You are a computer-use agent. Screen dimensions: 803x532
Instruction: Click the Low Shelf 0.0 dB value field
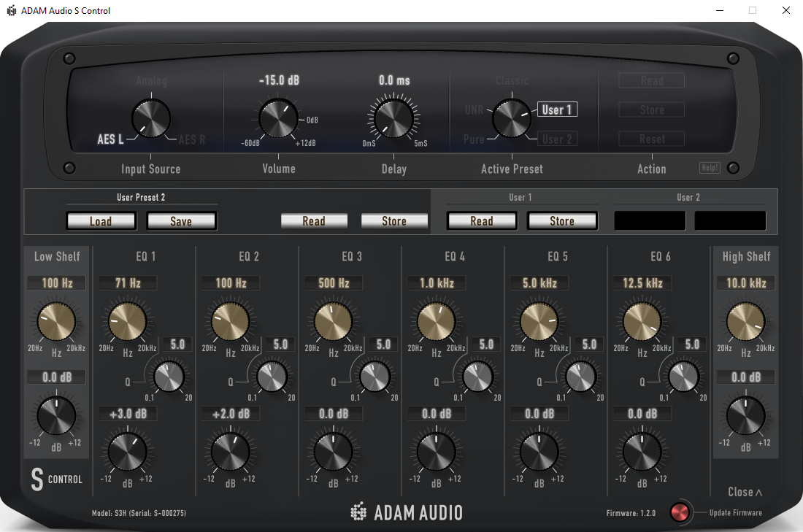tap(57, 377)
